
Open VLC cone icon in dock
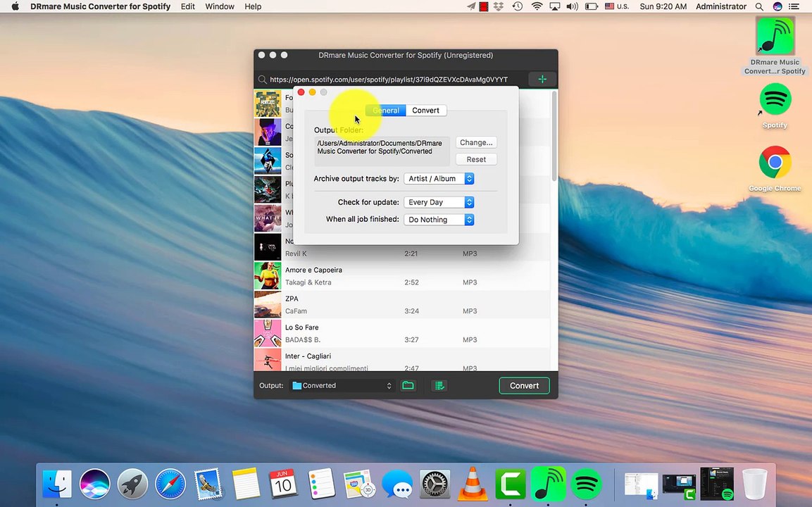[x=473, y=484]
